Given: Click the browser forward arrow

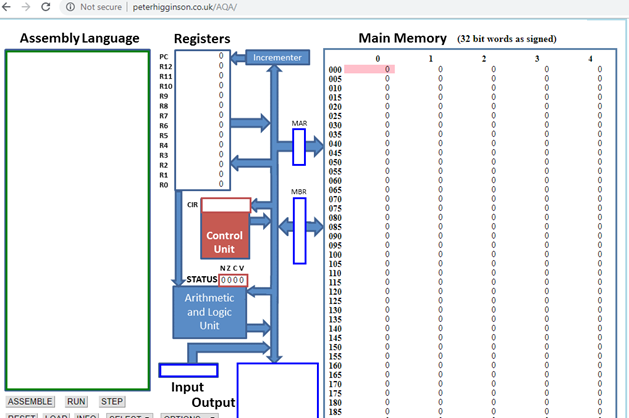Looking at the screenshot, I should click(25, 7).
